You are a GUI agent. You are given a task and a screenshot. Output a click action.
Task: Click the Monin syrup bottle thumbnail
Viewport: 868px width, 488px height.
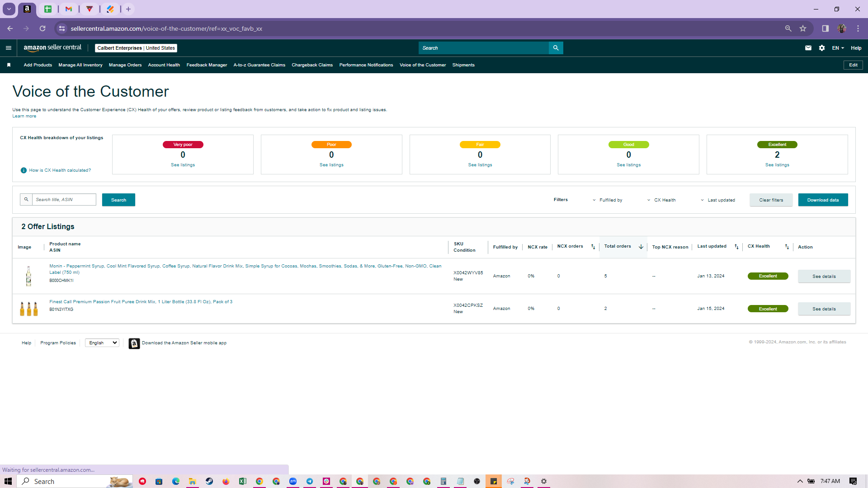28,276
